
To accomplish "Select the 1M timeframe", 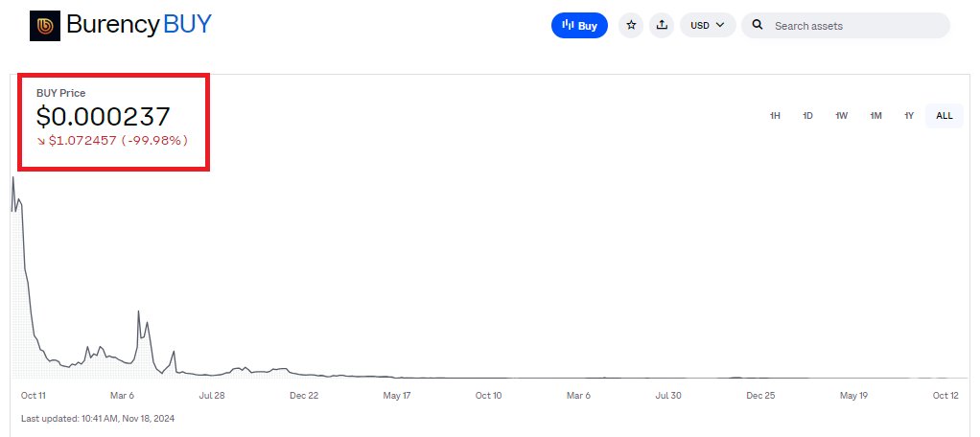I will 875,116.
